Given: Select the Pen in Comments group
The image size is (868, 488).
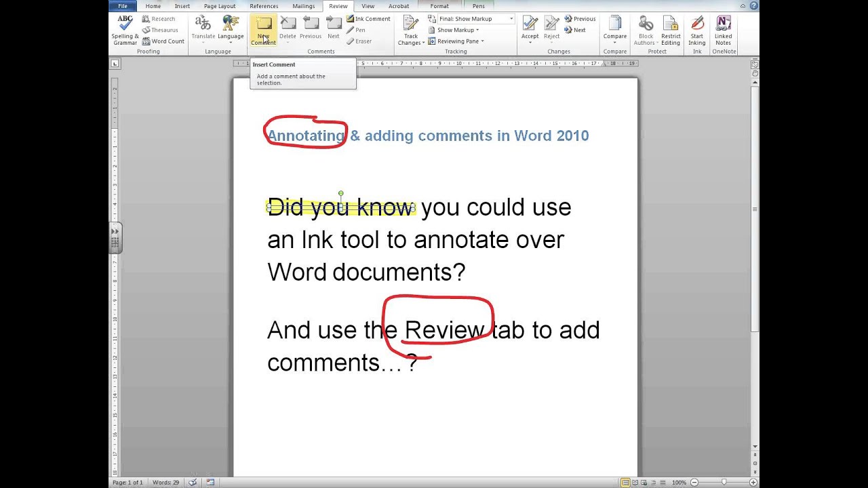Looking at the screenshot, I should pos(356,30).
